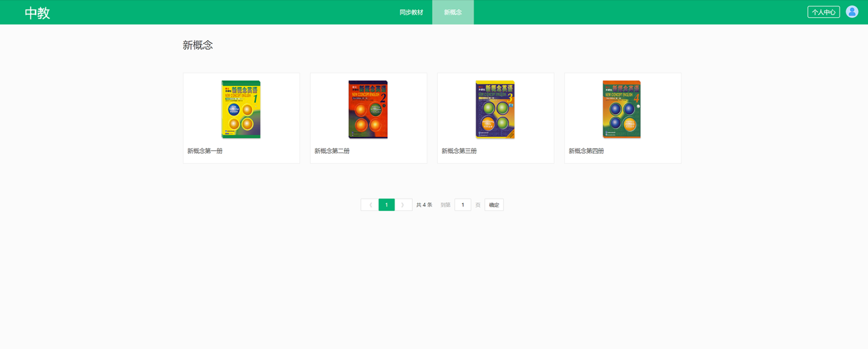Open the user avatar icon

click(x=852, y=12)
